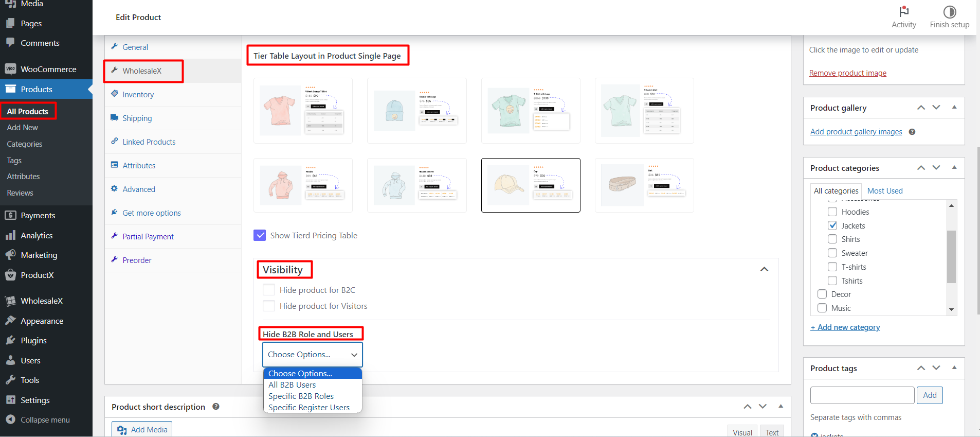Click the Inventory diamond icon
Screen dimensions: 980x437
point(115,94)
